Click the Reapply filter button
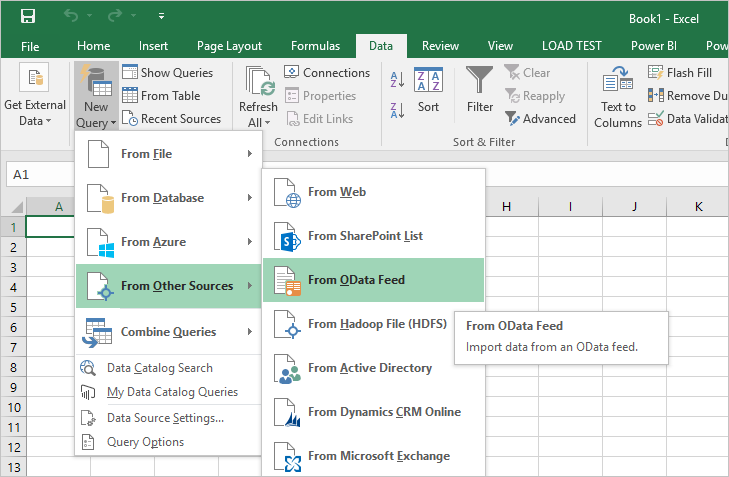 point(535,96)
